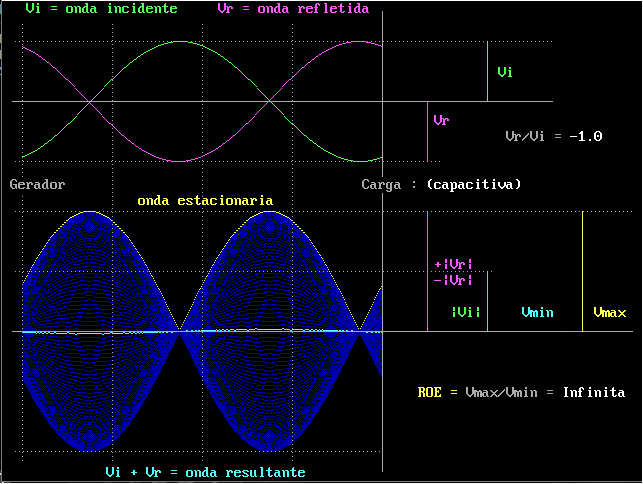Click the yellow Vmax vertical bar
The height and width of the screenshot is (484, 643).
pyautogui.click(x=583, y=271)
